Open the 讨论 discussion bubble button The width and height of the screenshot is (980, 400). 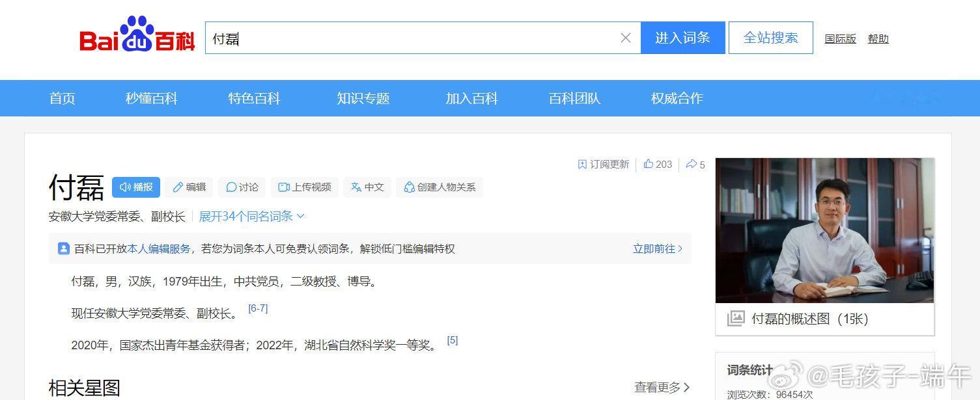[242, 187]
